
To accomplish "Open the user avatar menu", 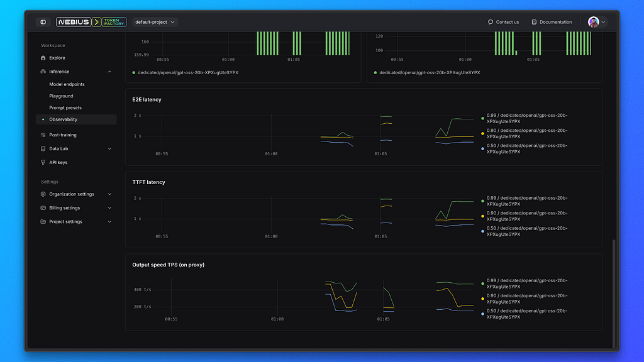I will 597,22.
